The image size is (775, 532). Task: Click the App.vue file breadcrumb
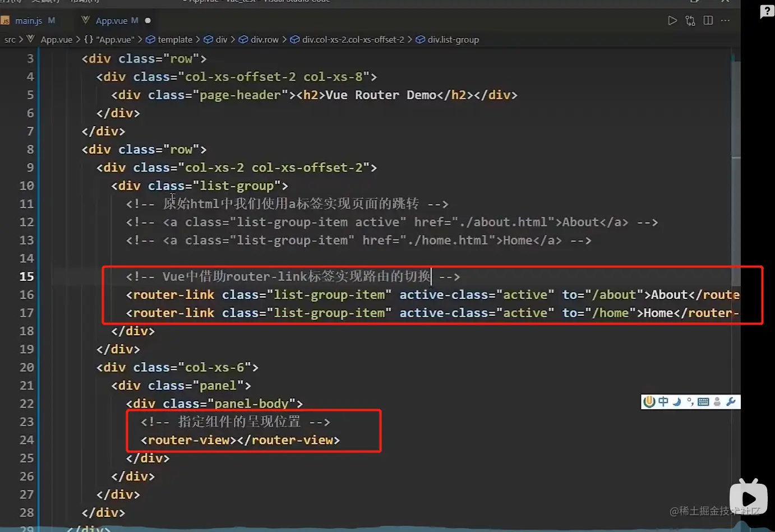56,40
